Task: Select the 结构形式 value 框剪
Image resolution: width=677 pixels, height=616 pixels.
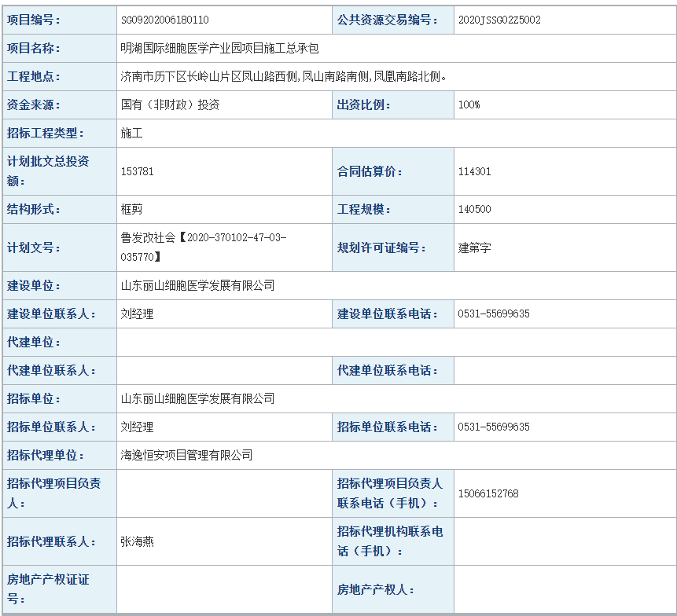Action: click(131, 209)
